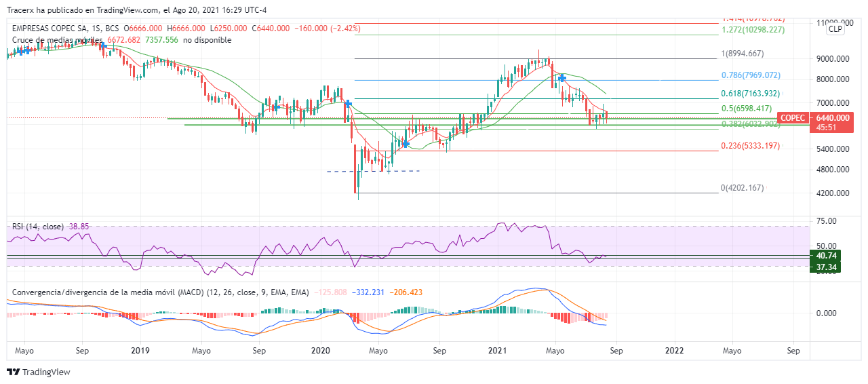The image size is (868, 384).
Task: Click the 2020 label on time axis
Action: (319, 351)
